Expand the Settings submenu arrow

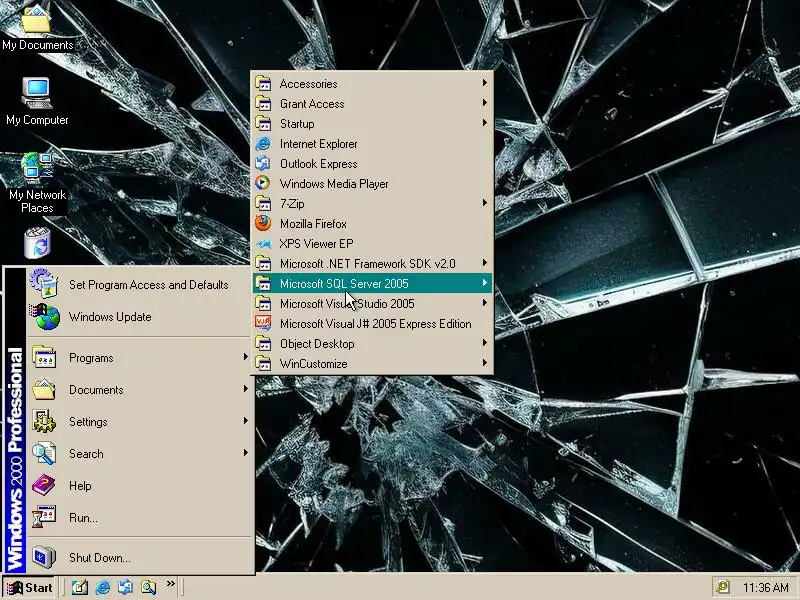tap(246, 421)
